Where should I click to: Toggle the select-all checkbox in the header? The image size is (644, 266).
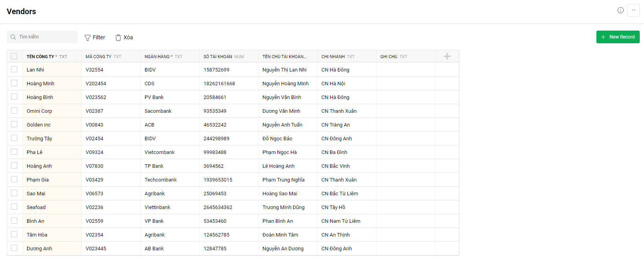14,56
